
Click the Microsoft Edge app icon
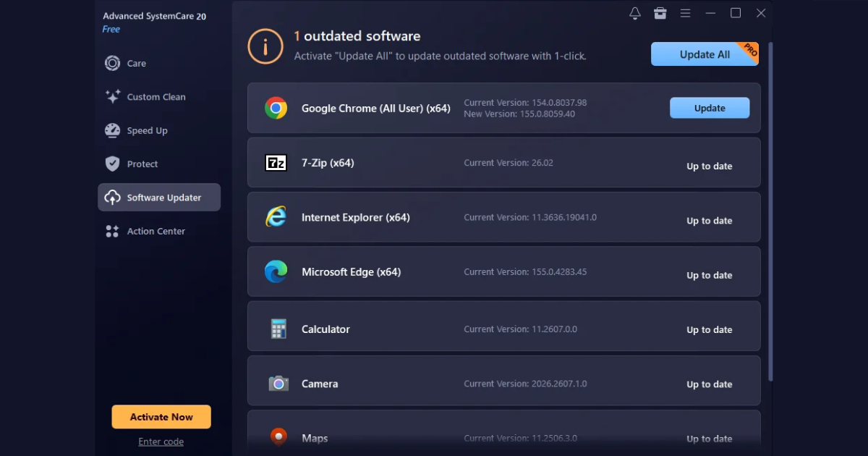[x=276, y=272]
